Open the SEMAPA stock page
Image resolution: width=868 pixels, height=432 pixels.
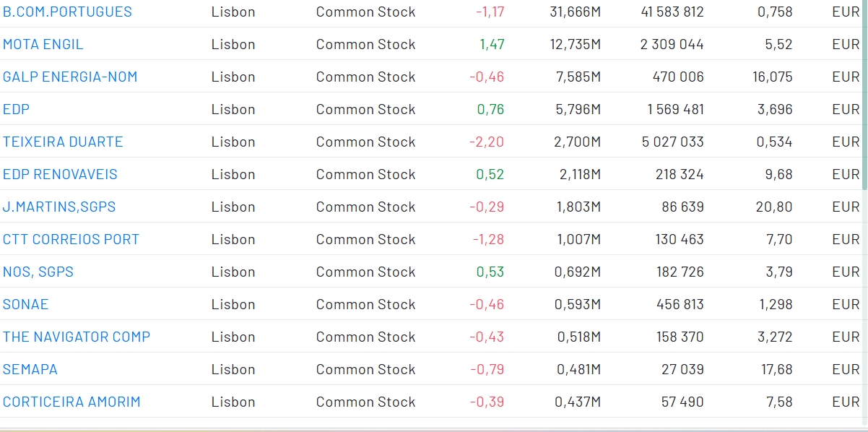point(30,369)
